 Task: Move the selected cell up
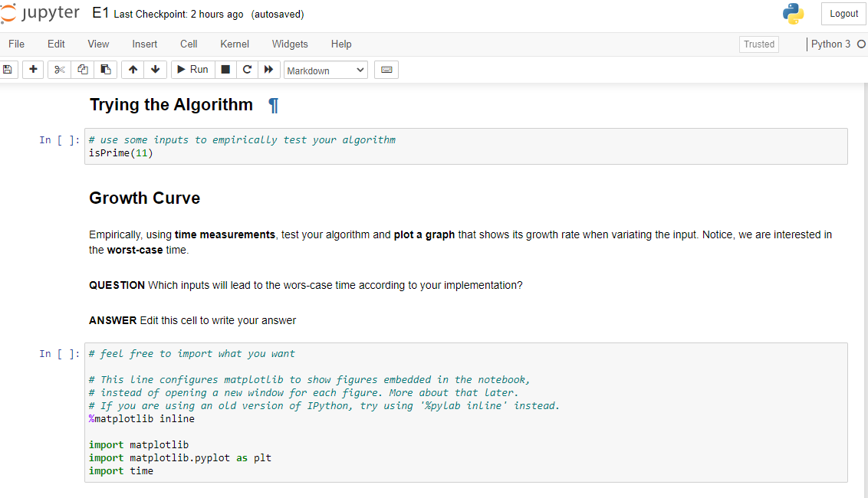point(132,70)
